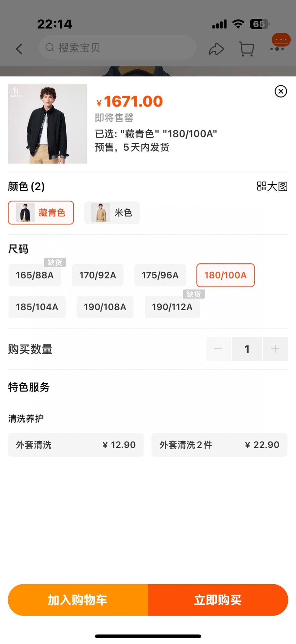This screenshot has height=644, width=296.
Task: Add 外套清洗 service for ¥12.90
Action: (76, 445)
